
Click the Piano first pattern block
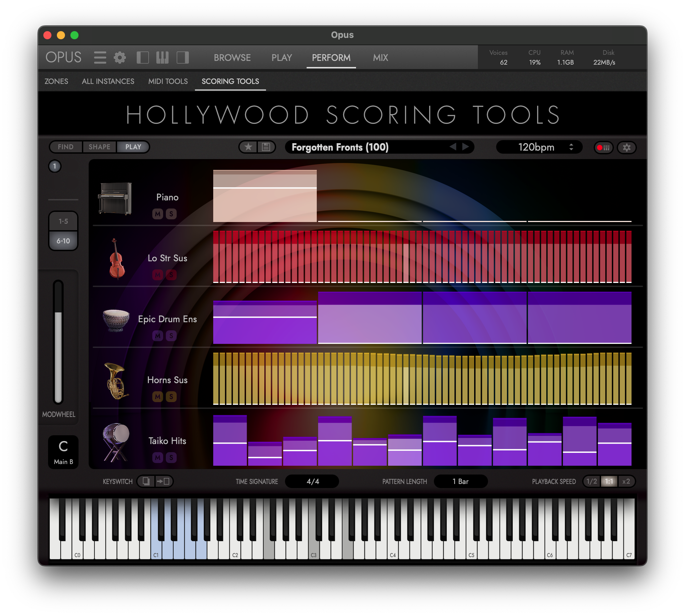265,196
